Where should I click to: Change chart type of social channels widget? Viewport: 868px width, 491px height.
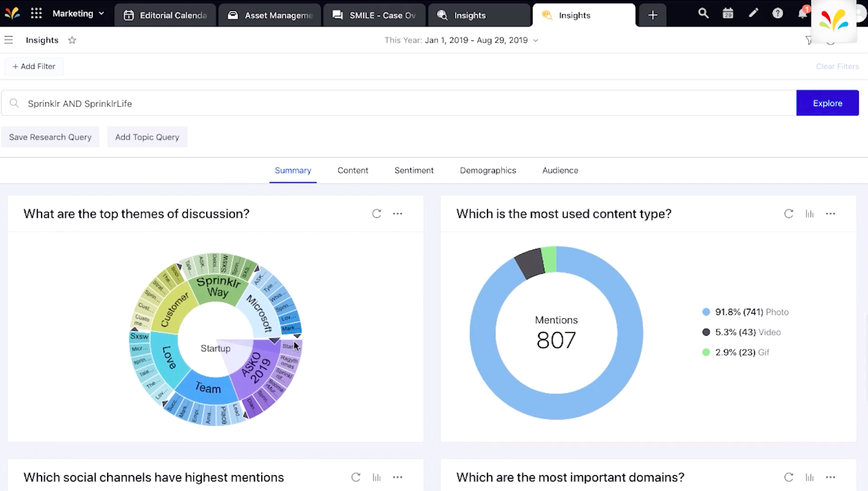(376, 477)
